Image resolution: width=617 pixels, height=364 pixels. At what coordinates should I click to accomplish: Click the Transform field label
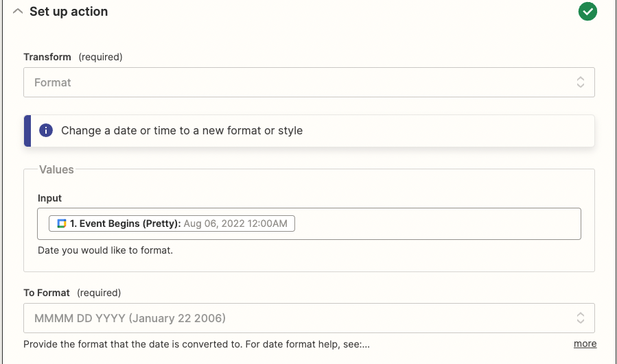tap(47, 57)
